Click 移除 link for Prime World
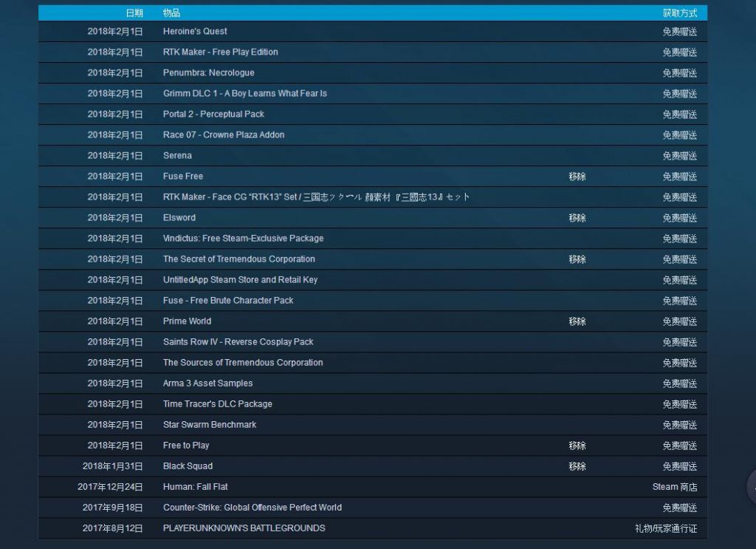The image size is (756, 549). pyautogui.click(x=577, y=321)
